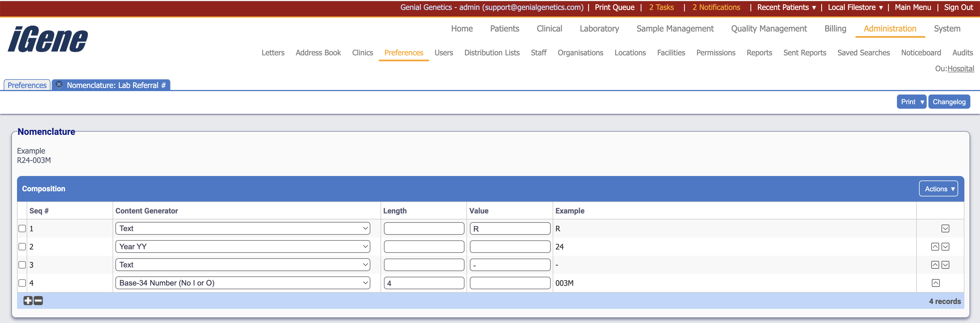
Task: Switch to the Preferences tab
Action: coord(27,85)
